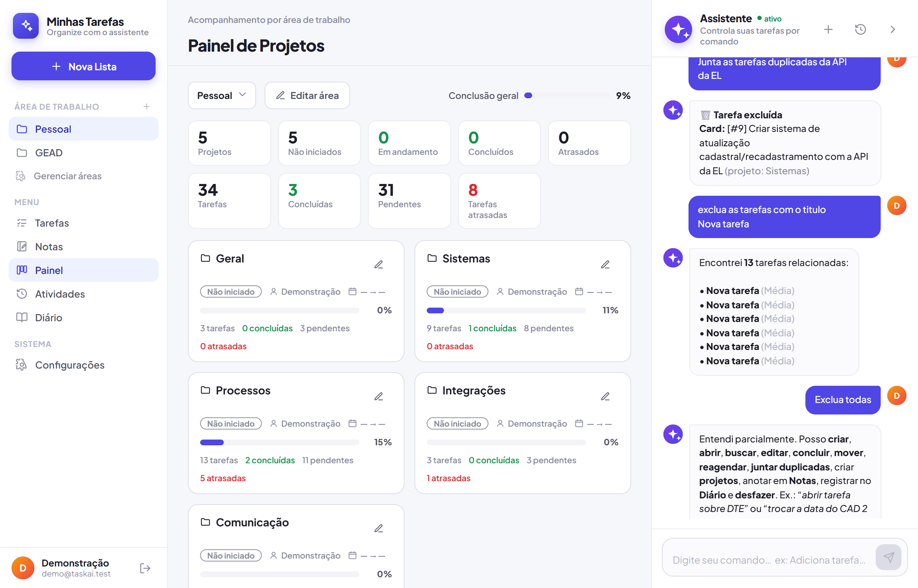This screenshot has height=588, width=918.
Task: Click Não iniciados stat card
Action: (319, 143)
